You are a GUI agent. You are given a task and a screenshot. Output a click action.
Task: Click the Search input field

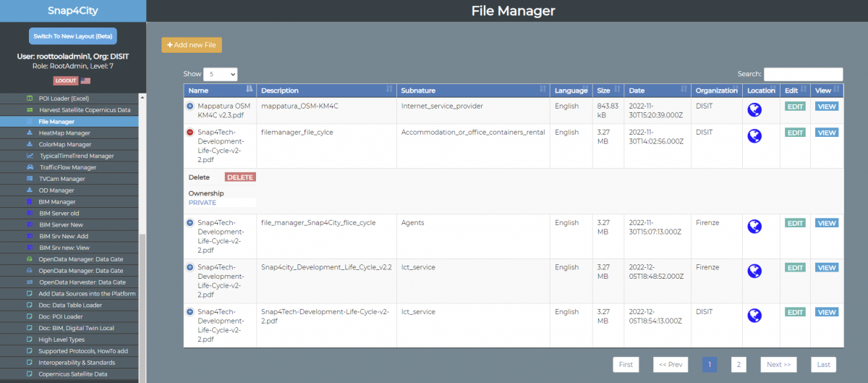(x=803, y=74)
